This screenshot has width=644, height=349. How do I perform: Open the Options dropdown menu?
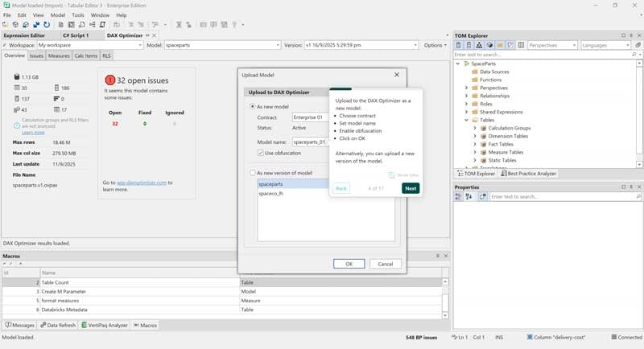coord(435,45)
